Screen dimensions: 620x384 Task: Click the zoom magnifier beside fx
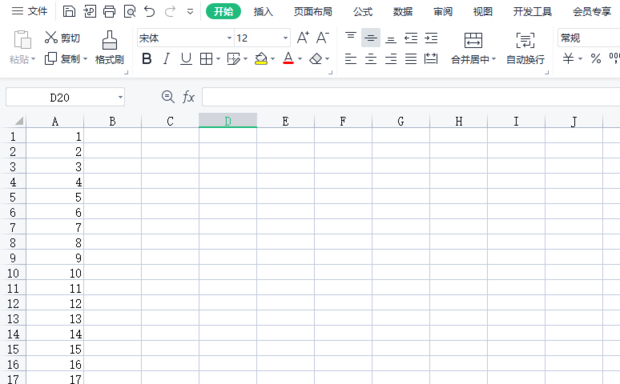tap(168, 96)
